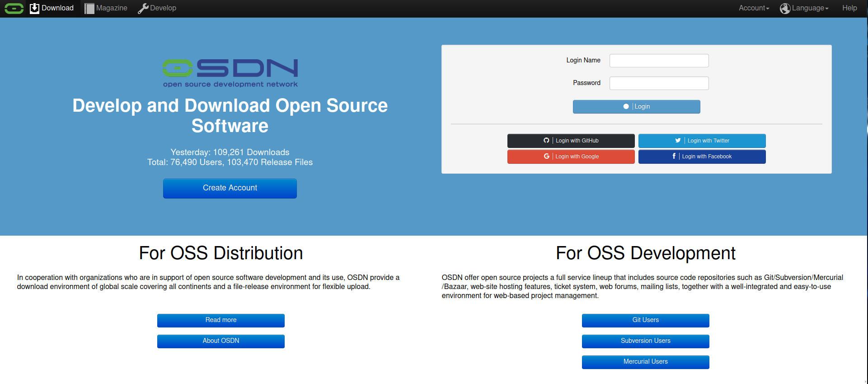
Task: Select the Mercurial Users button
Action: pyautogui.click(x=645, y=362)
